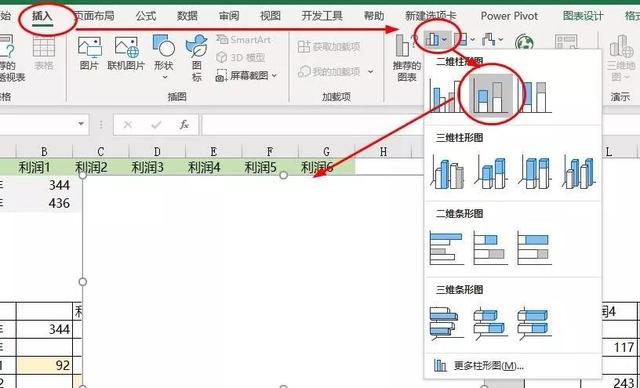Screen dimensions: 640x388
Task: Click the PivotChart icon in ribbon
Action: [x=566, y=43]
